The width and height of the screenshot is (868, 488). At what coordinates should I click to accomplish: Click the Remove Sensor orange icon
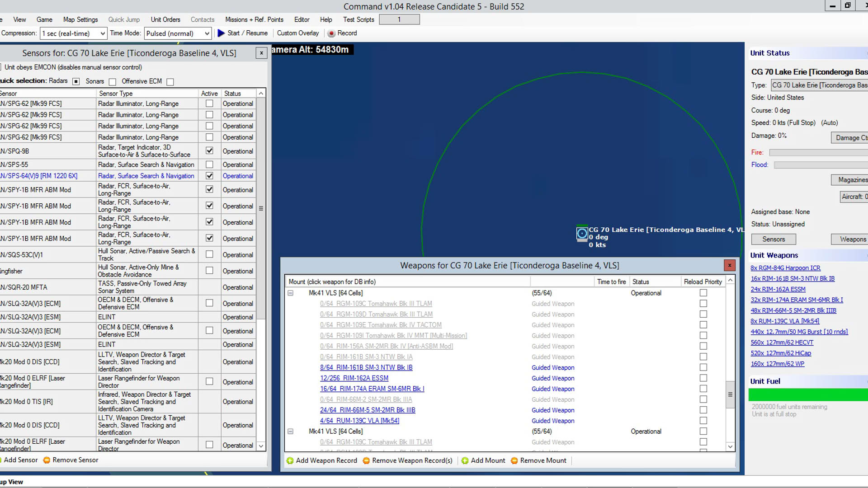click(x=47, y=460)
